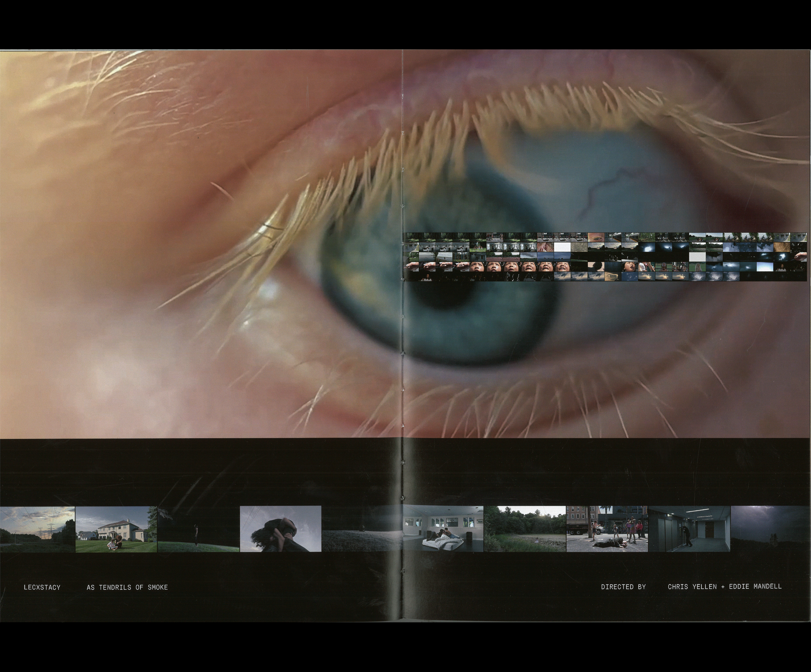Click the LECXSTACY artist name text
Screen dimensions: 811x672
click(42, 587)
